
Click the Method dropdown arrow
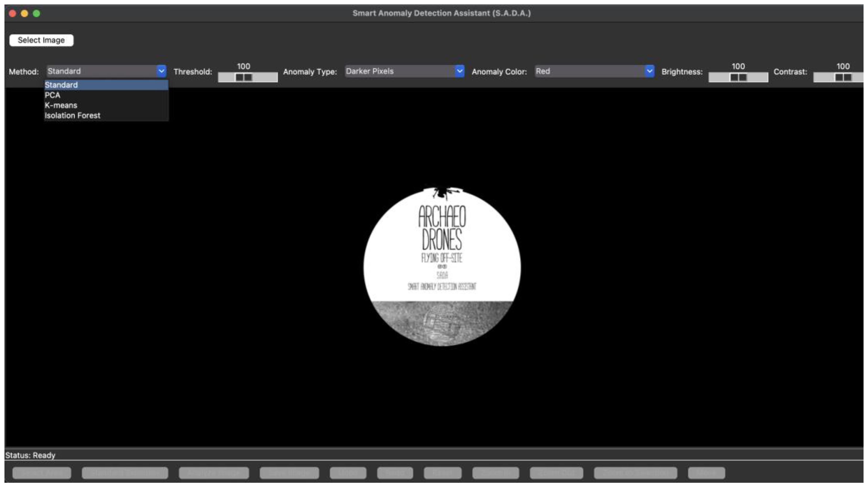[161, 71]
